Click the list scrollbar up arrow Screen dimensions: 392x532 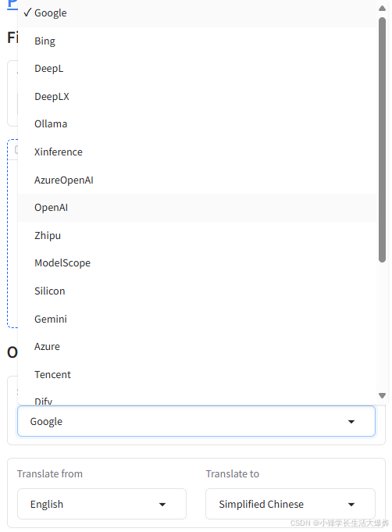(x=382, y=8)
